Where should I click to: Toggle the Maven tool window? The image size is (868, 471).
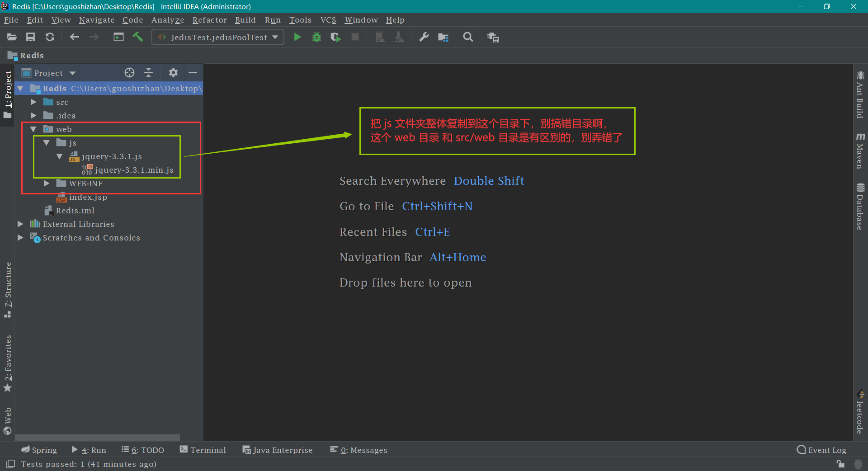[860, 151]
